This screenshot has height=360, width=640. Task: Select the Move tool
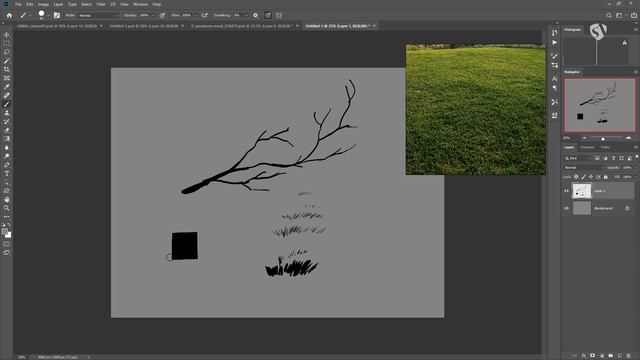click(x=7, y=35)
